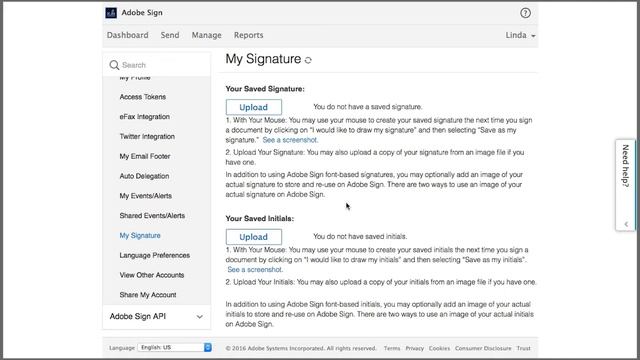Click the Your Saved Initials: label
The height and width of the screenshot is (360, 640).
pyautogui.click(x=260, y=219)
